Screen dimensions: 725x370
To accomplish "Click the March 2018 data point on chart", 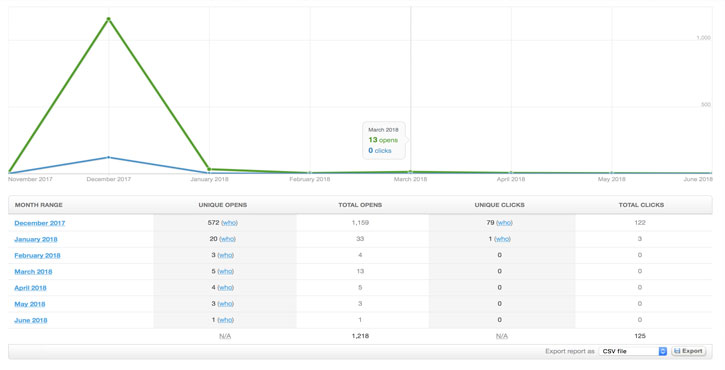I will 411,172.
